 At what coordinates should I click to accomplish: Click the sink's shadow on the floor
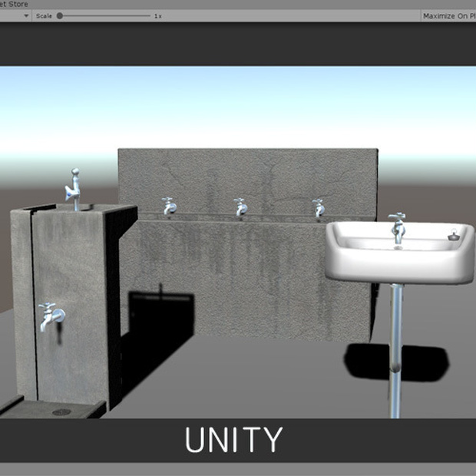point(397,362)
